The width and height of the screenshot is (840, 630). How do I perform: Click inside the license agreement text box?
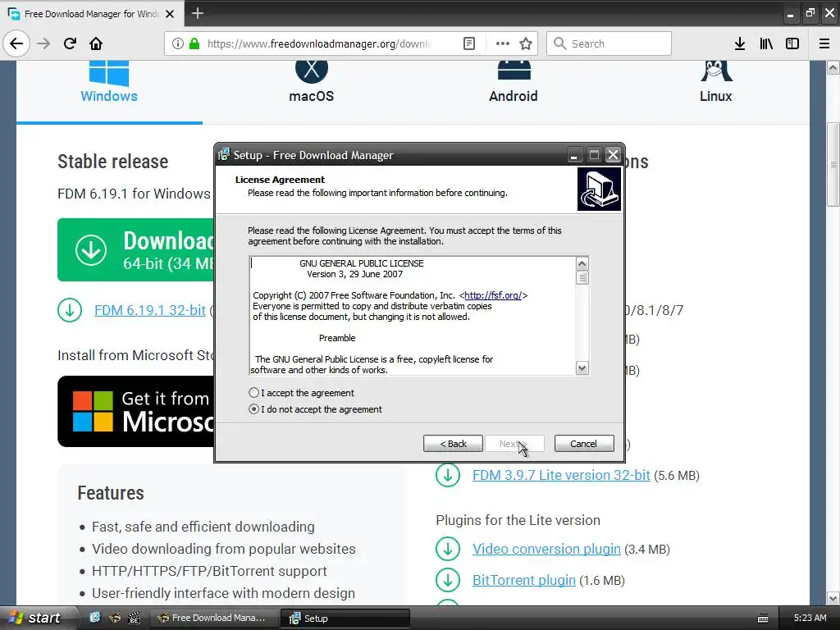click(x=413, y=316)
